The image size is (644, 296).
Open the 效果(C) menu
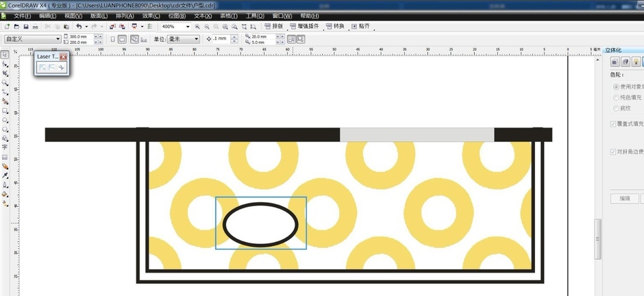(x=151, y=16)
